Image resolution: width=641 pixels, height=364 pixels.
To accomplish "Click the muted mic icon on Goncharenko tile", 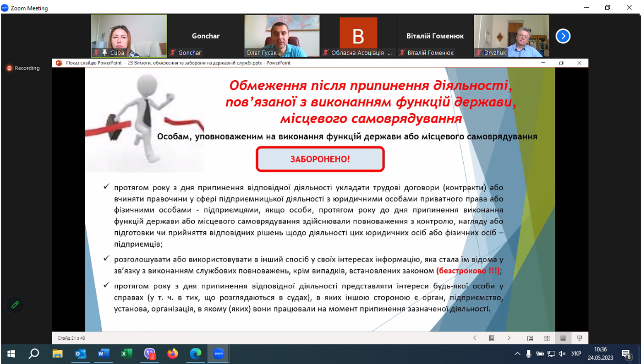I will point(173,53).
